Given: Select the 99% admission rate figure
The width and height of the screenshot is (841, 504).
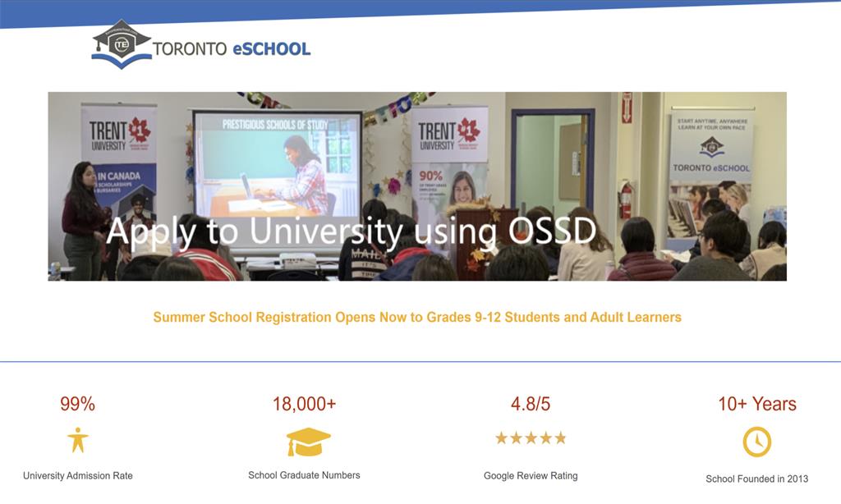Looking at the screenshot, I should pos(78,404).
